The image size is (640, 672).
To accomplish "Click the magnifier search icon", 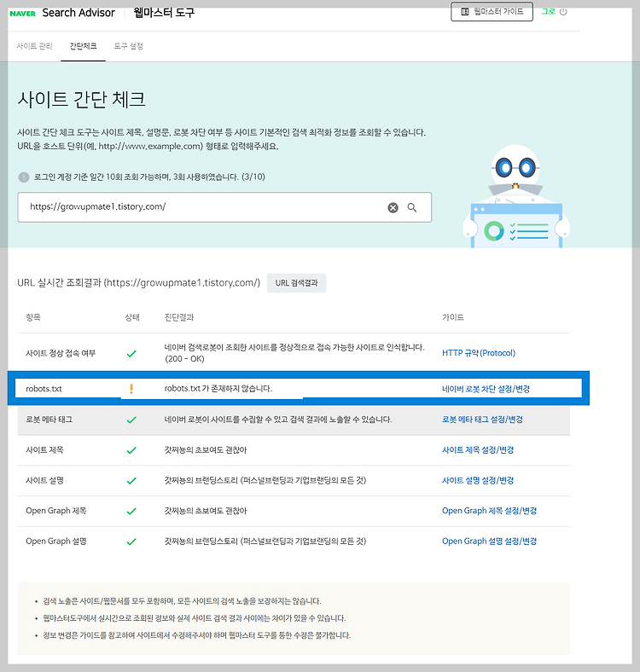I will pyautogui.click(x=412, y=207).
